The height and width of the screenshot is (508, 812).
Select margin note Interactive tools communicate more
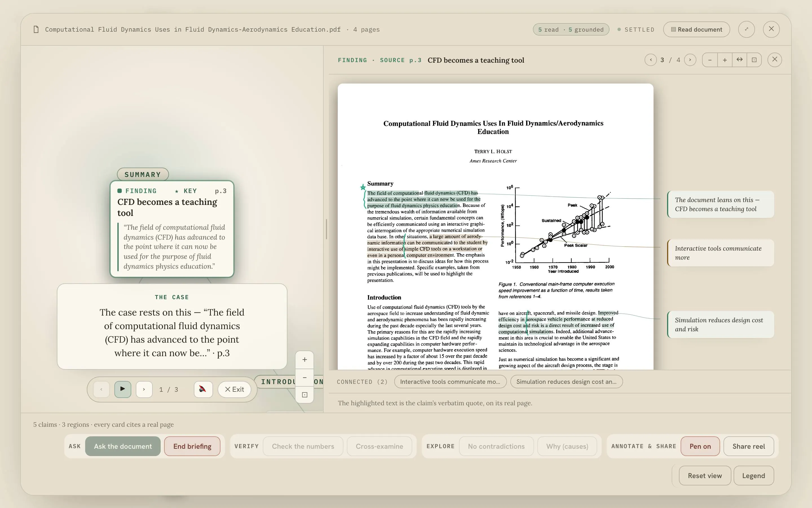point(720,253)
